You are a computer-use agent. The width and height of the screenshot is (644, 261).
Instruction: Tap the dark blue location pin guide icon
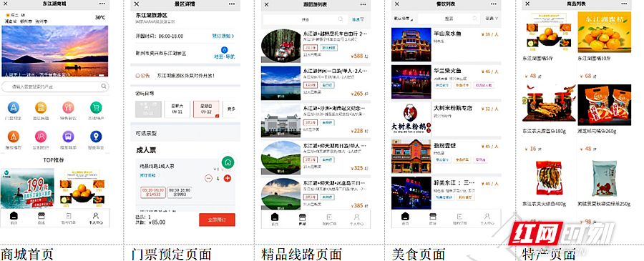coord(96,137)
